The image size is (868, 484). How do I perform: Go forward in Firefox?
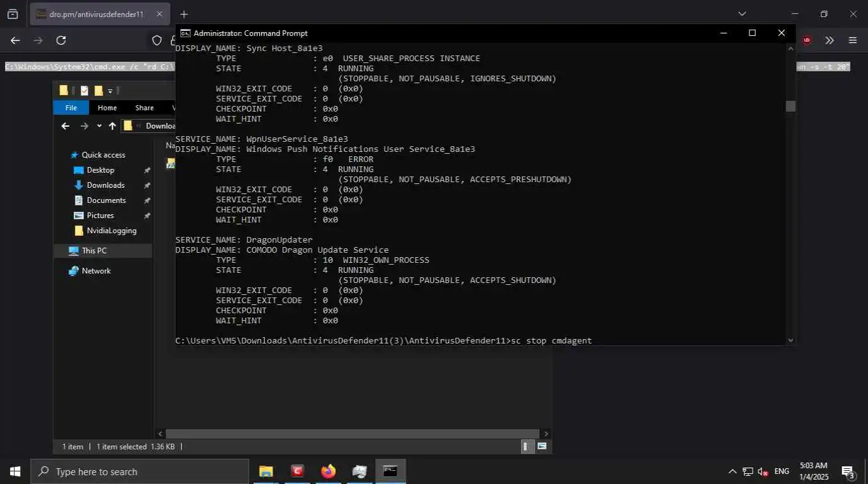click(x=38, y=40)
